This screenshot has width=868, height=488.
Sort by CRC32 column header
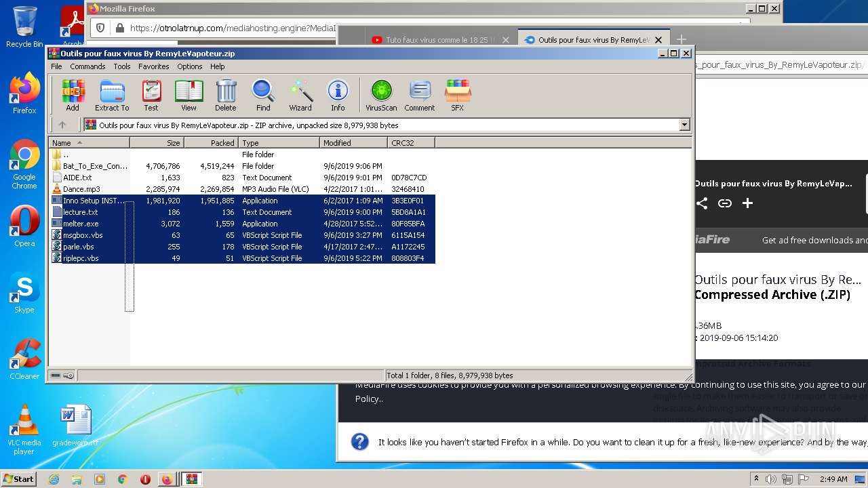(x=411, y=142)
